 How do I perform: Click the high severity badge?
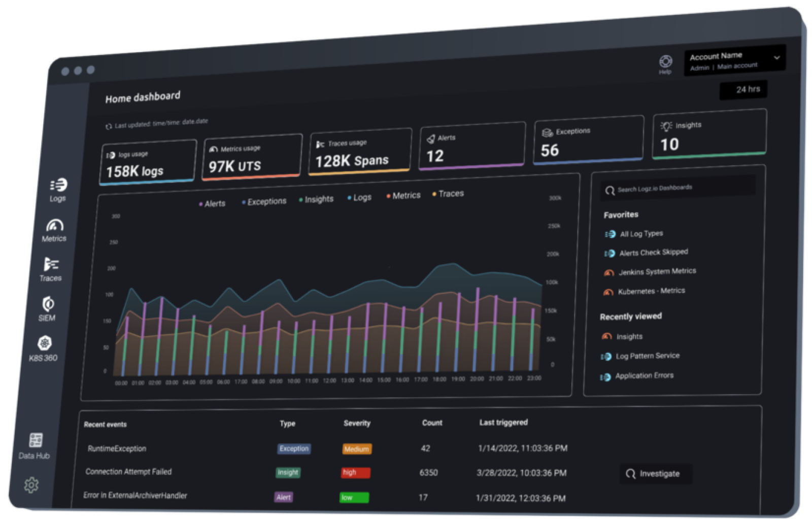pyautogui.click(x=355, y=473)
